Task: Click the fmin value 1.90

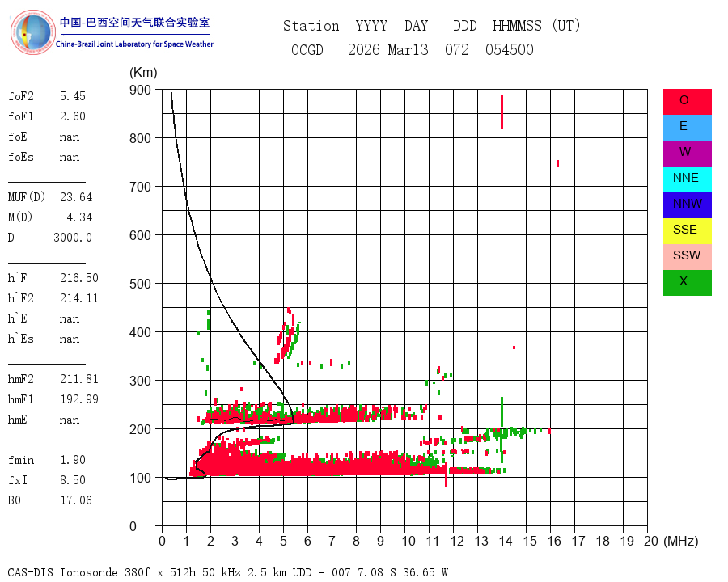Action: coord(73,460)
